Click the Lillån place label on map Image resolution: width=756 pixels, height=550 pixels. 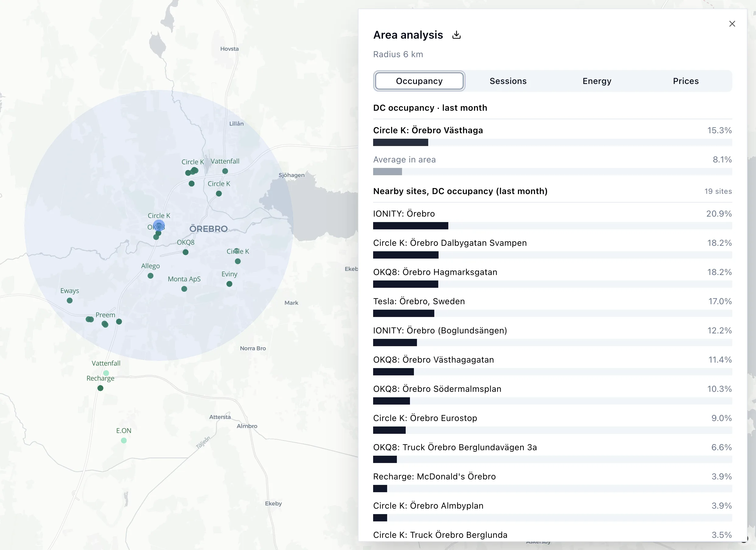[236, 124]
